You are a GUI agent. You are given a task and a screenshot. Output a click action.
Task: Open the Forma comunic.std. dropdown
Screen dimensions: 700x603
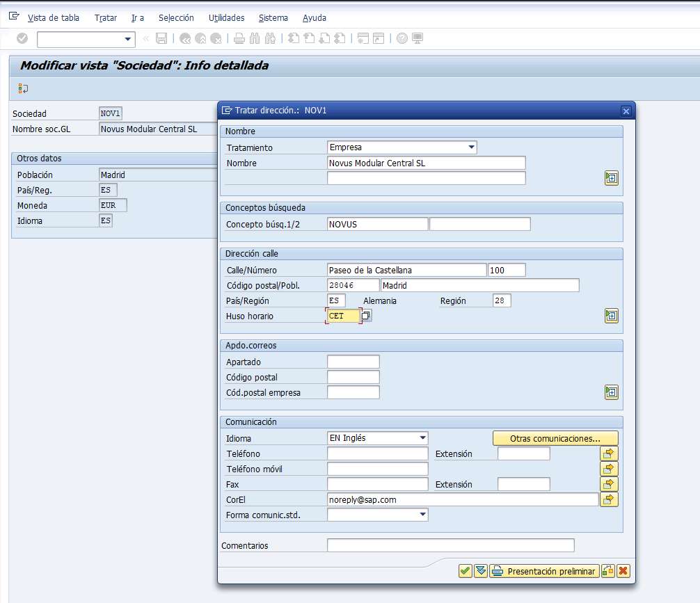(x=423, y=515)
